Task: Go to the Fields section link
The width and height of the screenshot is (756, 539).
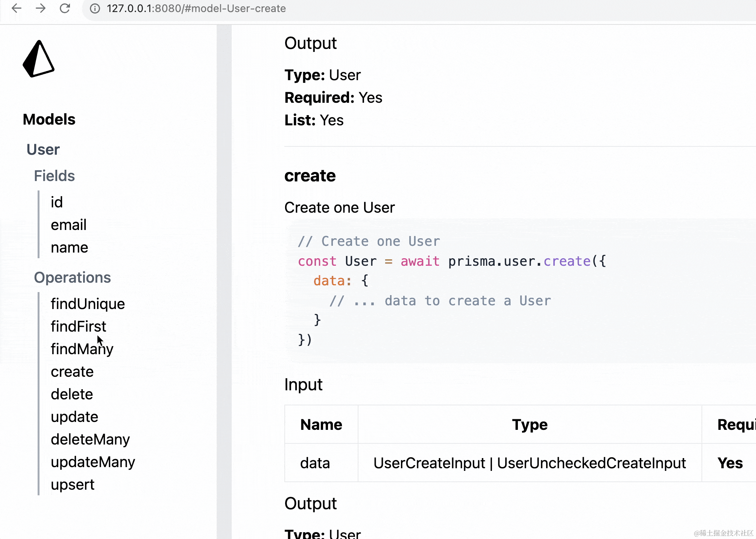Action: tap(54, 176)
